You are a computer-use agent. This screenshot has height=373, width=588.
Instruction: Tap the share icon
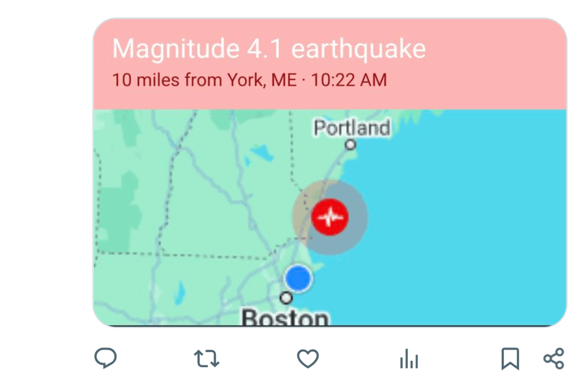[x=553, y=358]
